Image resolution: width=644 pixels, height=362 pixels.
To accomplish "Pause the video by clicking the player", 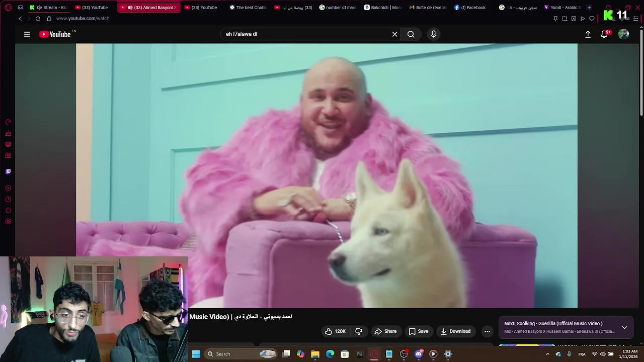I will [327, 175].
